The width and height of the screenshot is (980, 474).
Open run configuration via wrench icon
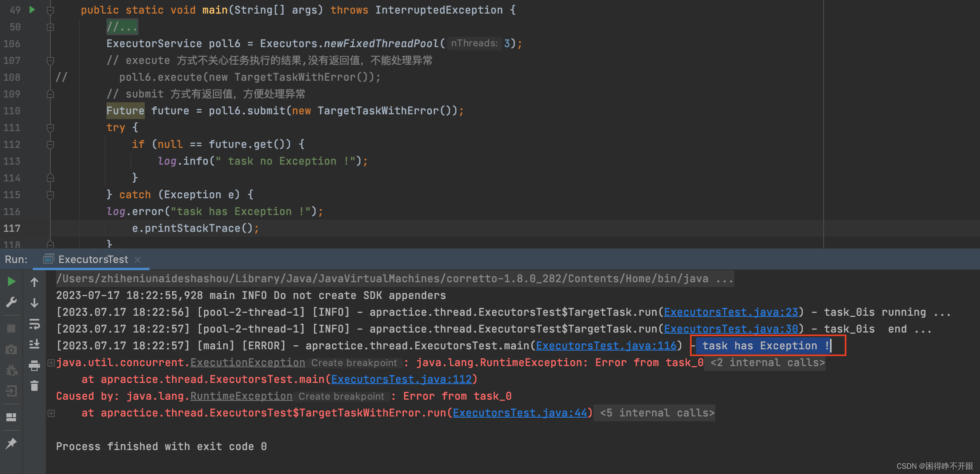pos(11,303)
